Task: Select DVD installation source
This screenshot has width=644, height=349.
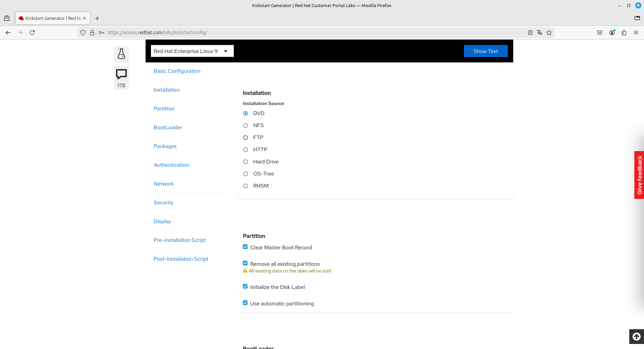Action: (246, 113)
